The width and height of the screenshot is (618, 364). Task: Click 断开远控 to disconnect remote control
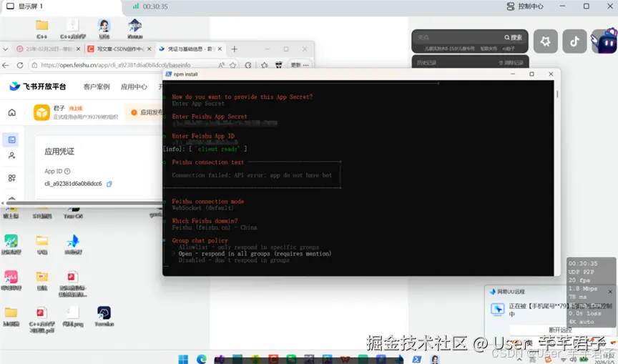tap(561, 330)
